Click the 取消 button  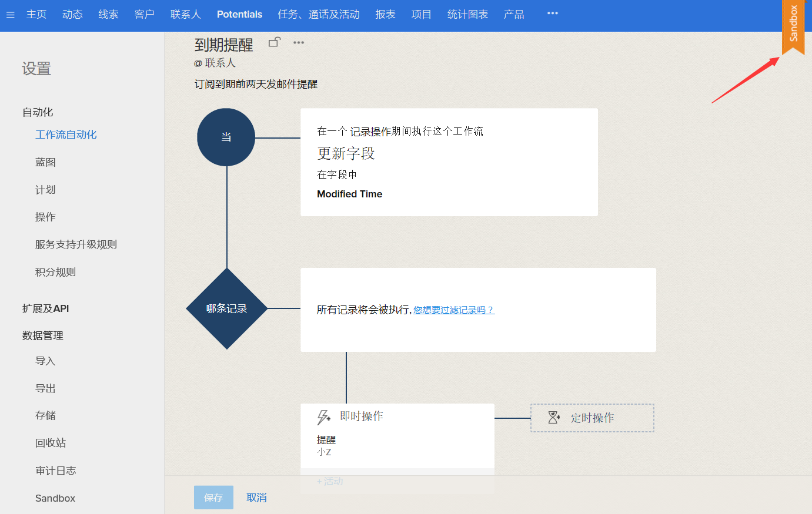(256, 498)
